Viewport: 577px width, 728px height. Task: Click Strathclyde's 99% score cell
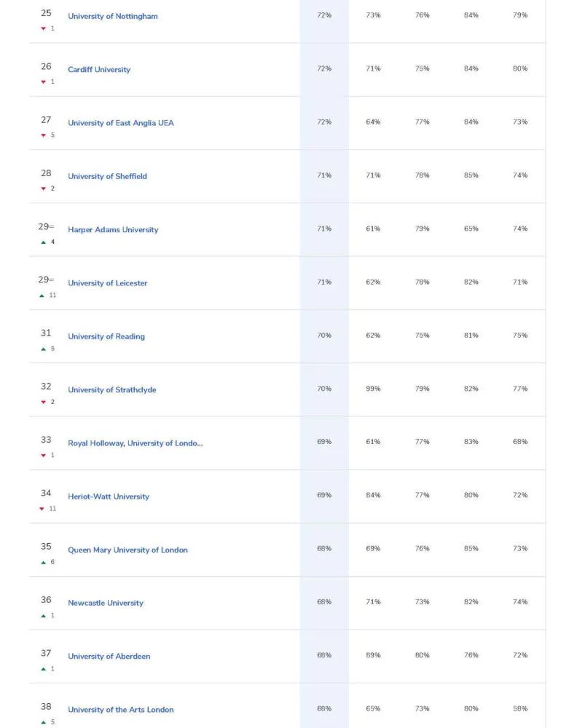pos(373,389)
